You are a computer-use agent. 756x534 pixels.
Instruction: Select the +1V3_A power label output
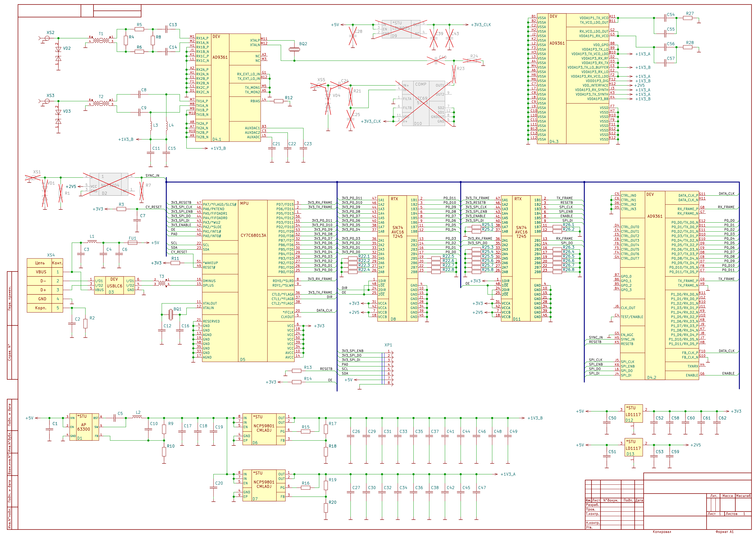pyautogui.click(x=508, y=474)
